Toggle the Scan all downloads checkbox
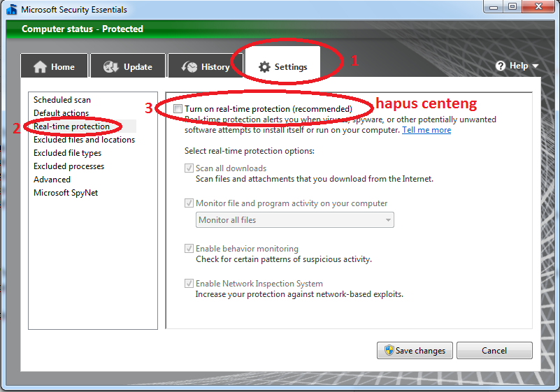 pyautogui.click(x=189, y=168)
